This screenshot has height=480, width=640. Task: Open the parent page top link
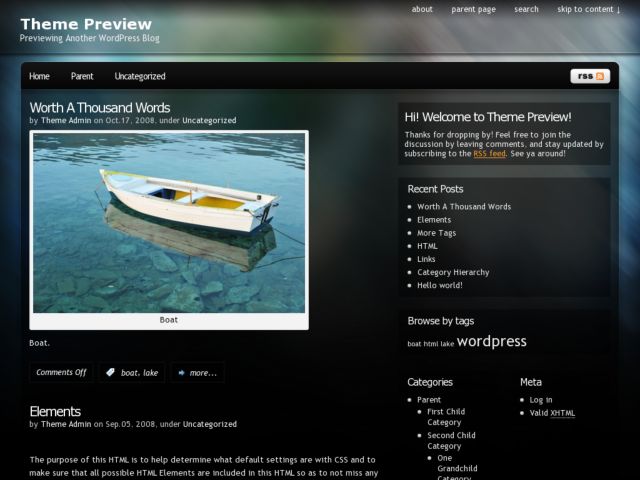click(x=473, y=9)
